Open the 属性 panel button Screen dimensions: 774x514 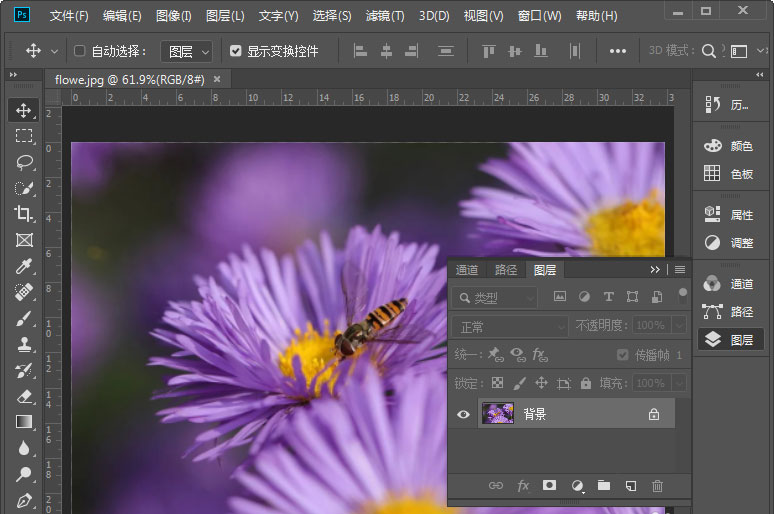(729, 215)
